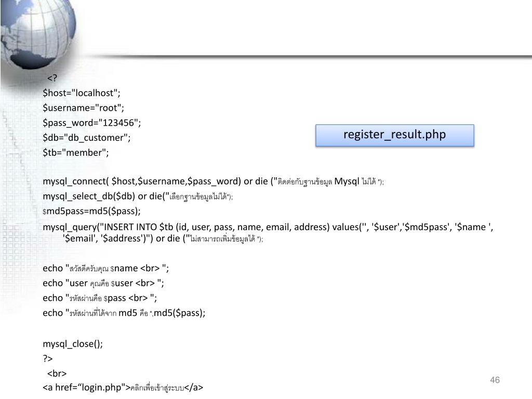Select the $username="root" line
532x399 pixels.
pyautogui.click(x=84, y=108)
